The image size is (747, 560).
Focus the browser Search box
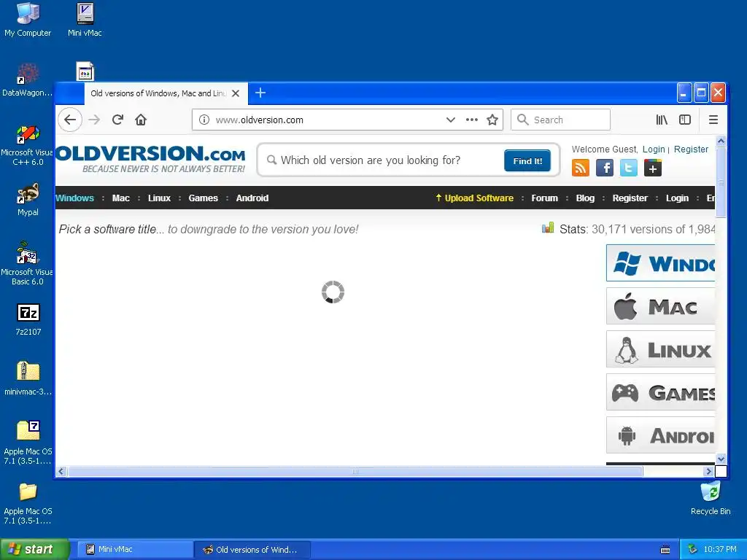coord(561,120)
